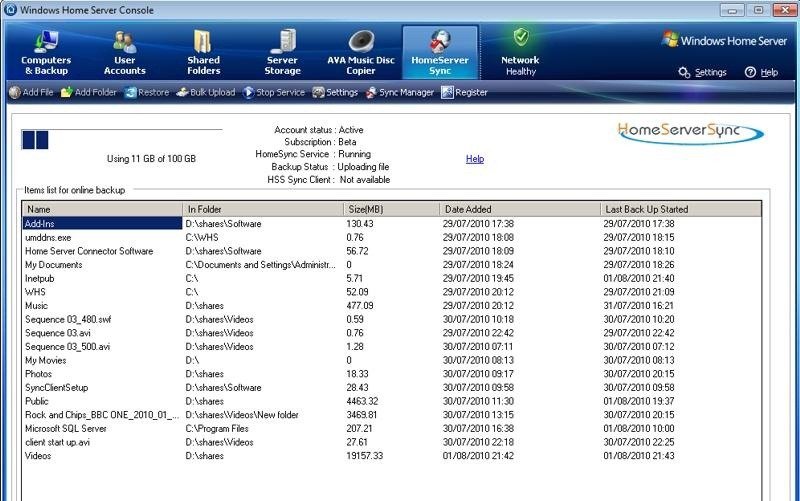This screenshot has width=800, height=501.
Task: Click the 4463.32 size cell
Action: click(362, 402)
